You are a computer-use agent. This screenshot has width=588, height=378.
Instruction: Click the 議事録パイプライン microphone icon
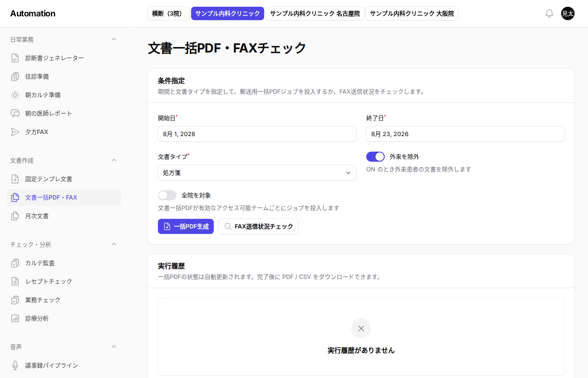click(15, 365)
